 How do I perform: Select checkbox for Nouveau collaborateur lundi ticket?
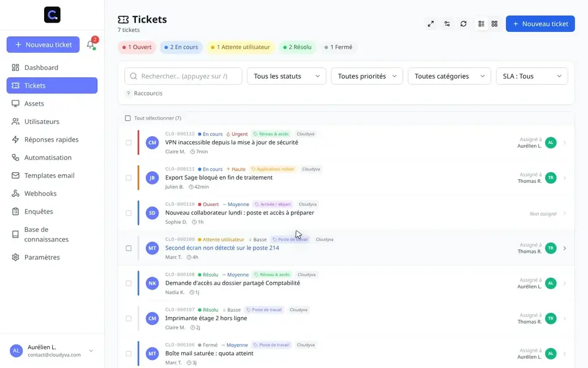[129, 213]
